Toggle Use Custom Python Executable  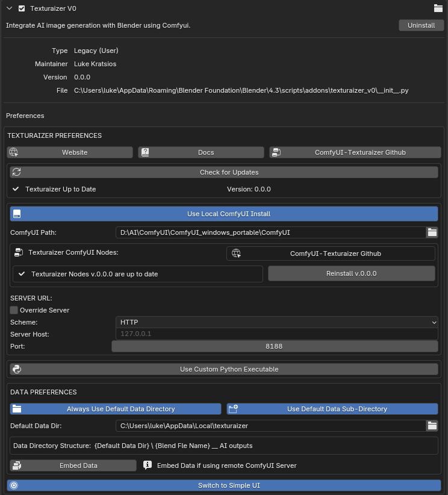pos(224,369)
